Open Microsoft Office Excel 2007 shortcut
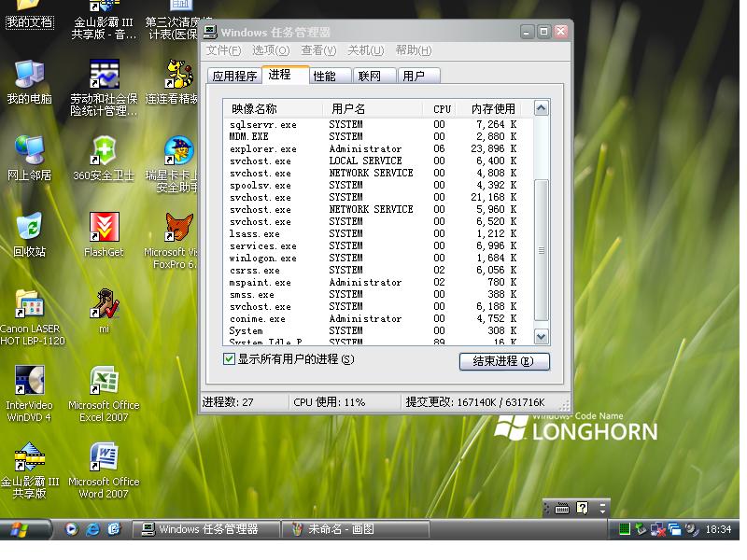 (104, 381)
